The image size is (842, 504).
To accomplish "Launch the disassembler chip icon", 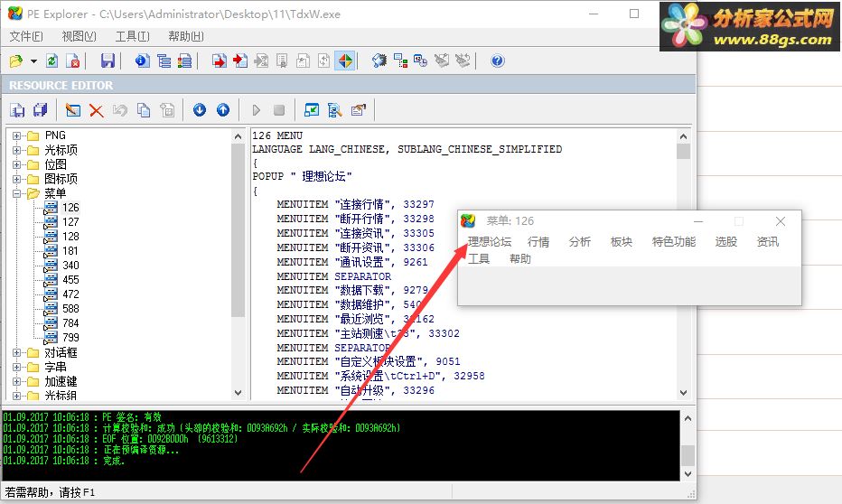I will click(x=379, y=61).
